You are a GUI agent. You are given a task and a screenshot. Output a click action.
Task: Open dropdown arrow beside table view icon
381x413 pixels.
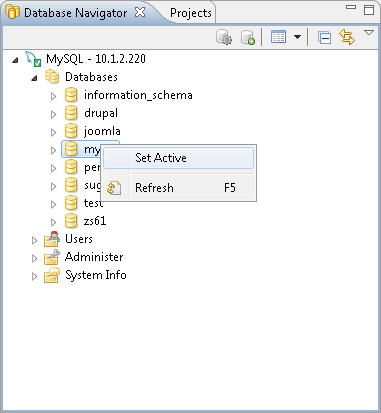[297, 37]
